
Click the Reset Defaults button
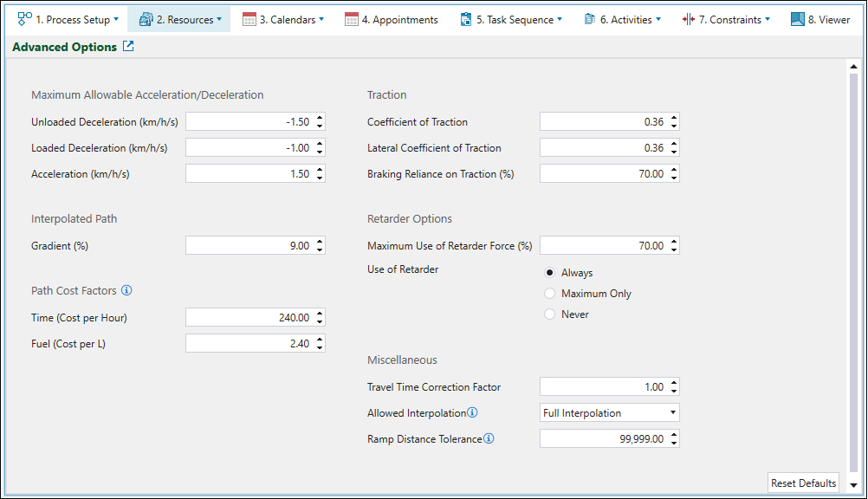803,483
